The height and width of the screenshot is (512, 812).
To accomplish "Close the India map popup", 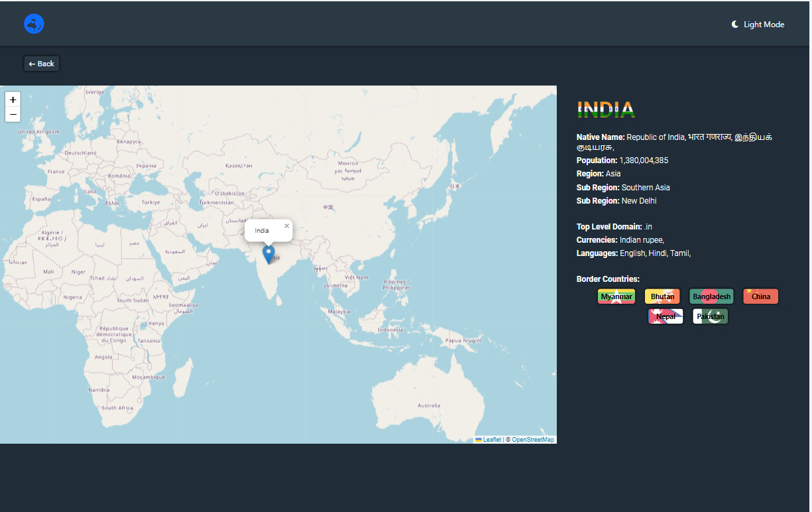I will click(x=286, y=225).
